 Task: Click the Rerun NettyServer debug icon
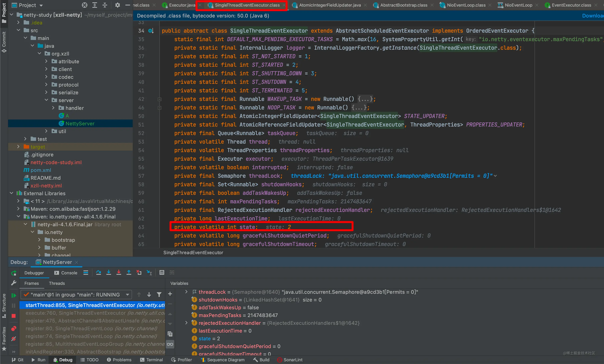coord(14,273)
